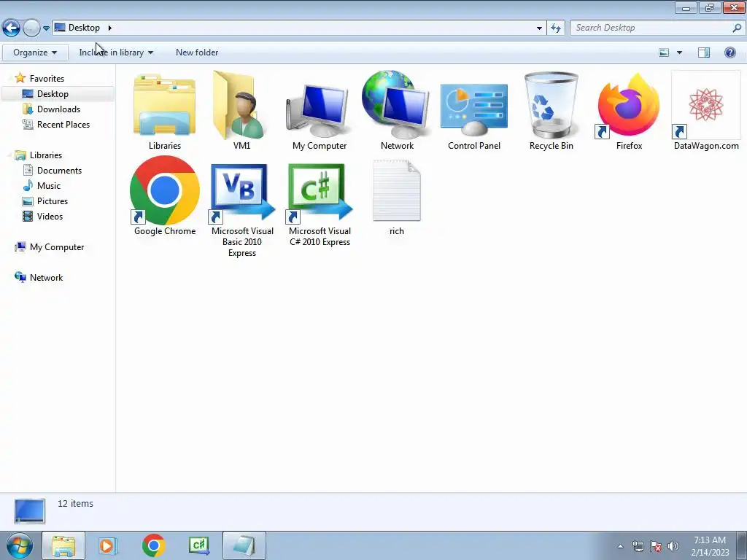Viewport: 747px width, 560px height.
Task: Refresh the Desktop folder view
Action: tap(555, 28)
